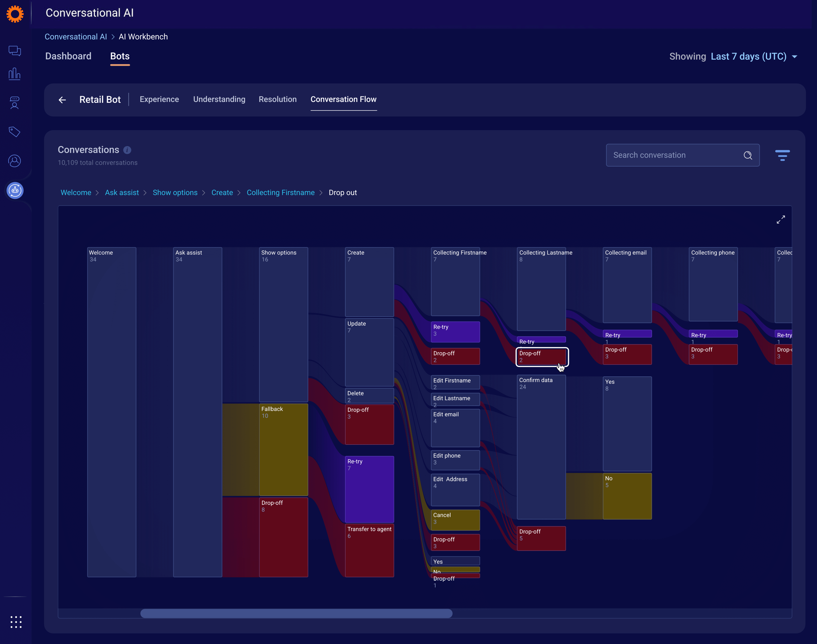Click the Show options breadcrumb link
This screenshot has height=644, width=817.
tap(175, 193)
